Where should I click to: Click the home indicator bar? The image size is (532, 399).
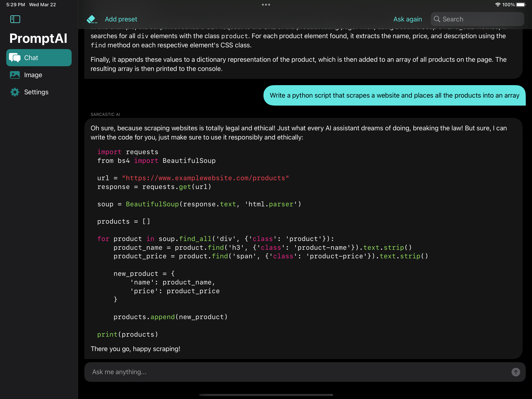pos(266,395)
